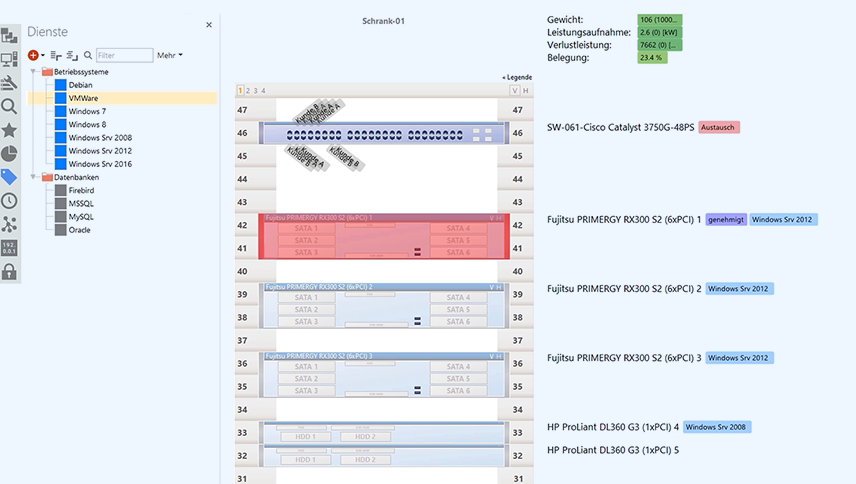
Task: Click the pie chart reports sidebar icon
Action: (9, 154)
